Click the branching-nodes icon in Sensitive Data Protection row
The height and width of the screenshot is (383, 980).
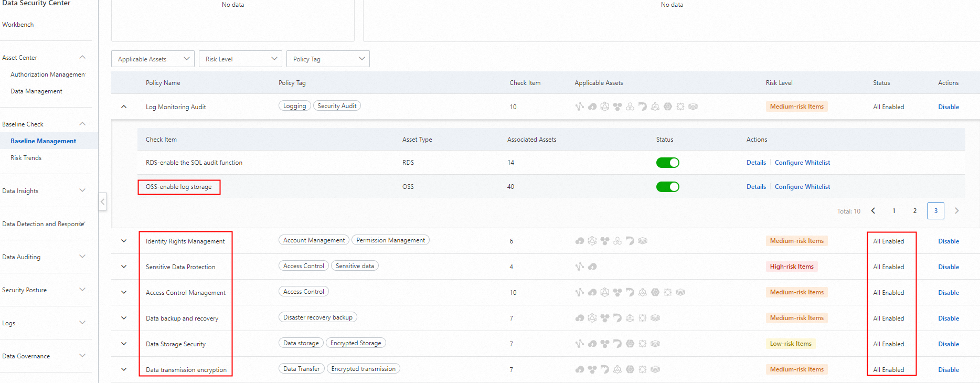click(579, 267)
